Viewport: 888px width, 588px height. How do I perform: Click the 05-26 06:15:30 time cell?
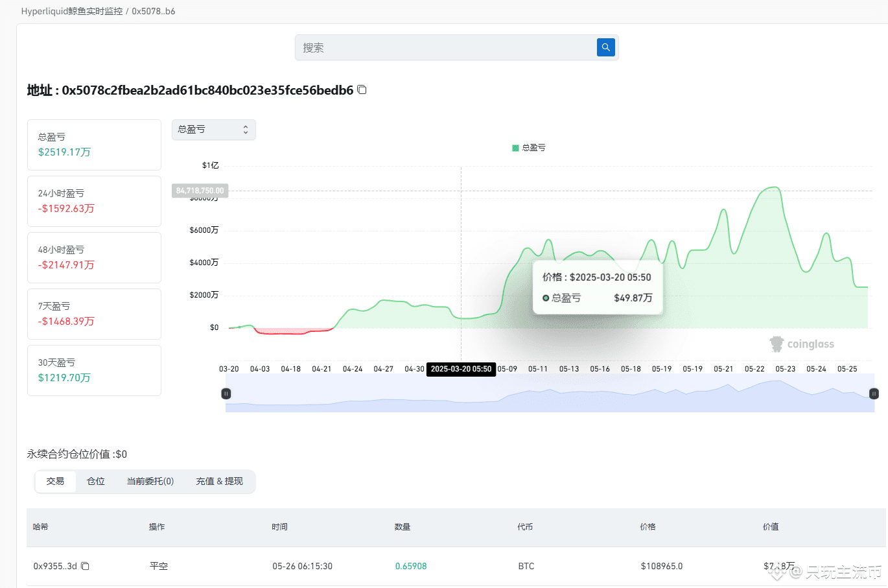[x=303, y=566]
